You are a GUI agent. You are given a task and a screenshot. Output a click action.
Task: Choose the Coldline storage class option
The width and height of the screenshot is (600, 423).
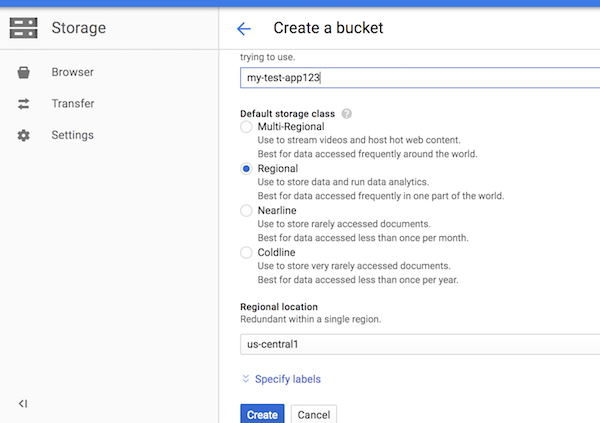(x=247, y=253)
